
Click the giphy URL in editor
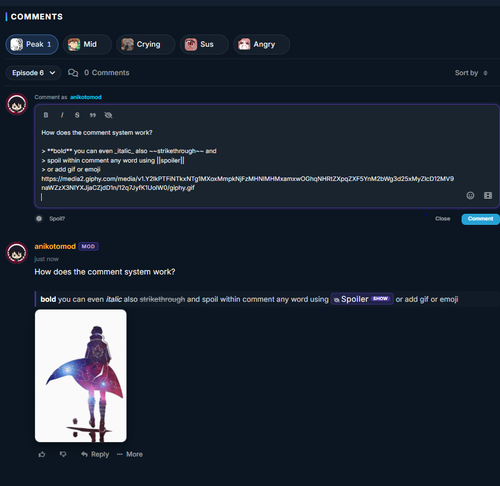coord(247,183)
